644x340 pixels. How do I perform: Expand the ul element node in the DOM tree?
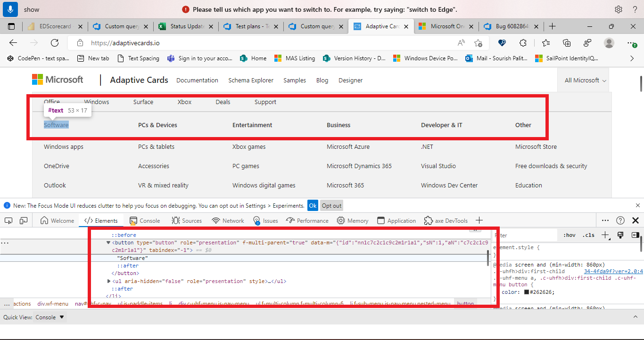coord(109,281)
